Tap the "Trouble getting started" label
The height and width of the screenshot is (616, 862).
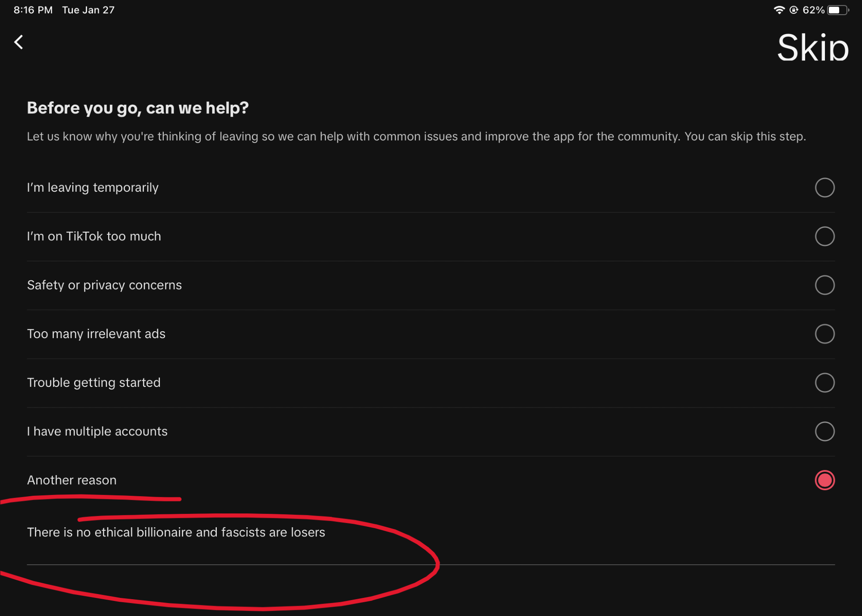(x=94, y=383)
